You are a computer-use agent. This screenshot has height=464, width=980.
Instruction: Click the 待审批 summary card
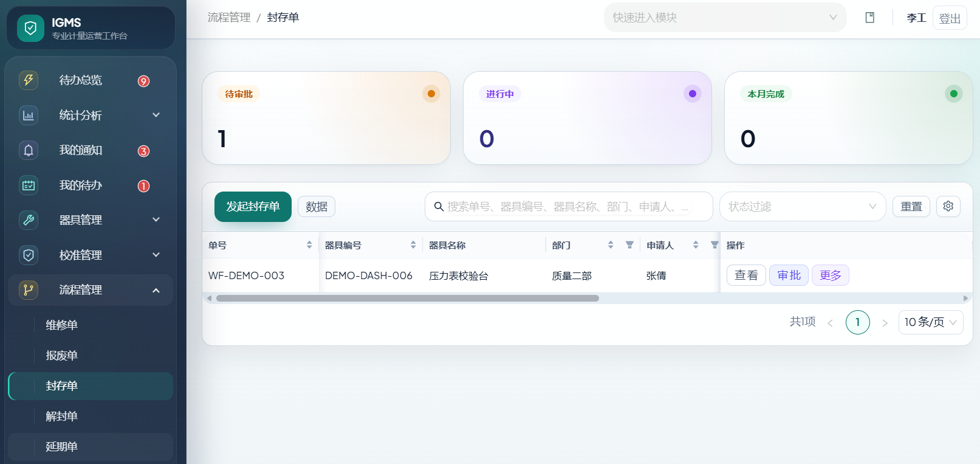[326, 118]
